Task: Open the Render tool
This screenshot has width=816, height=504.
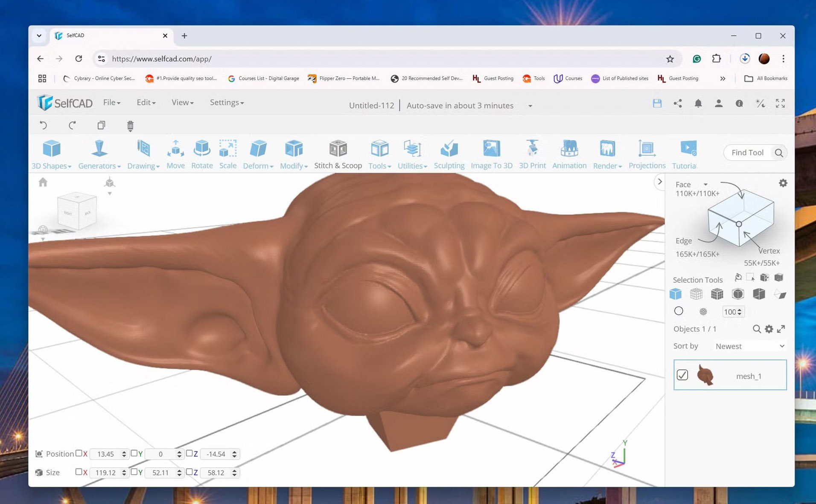Action: [x=607, y=154]
